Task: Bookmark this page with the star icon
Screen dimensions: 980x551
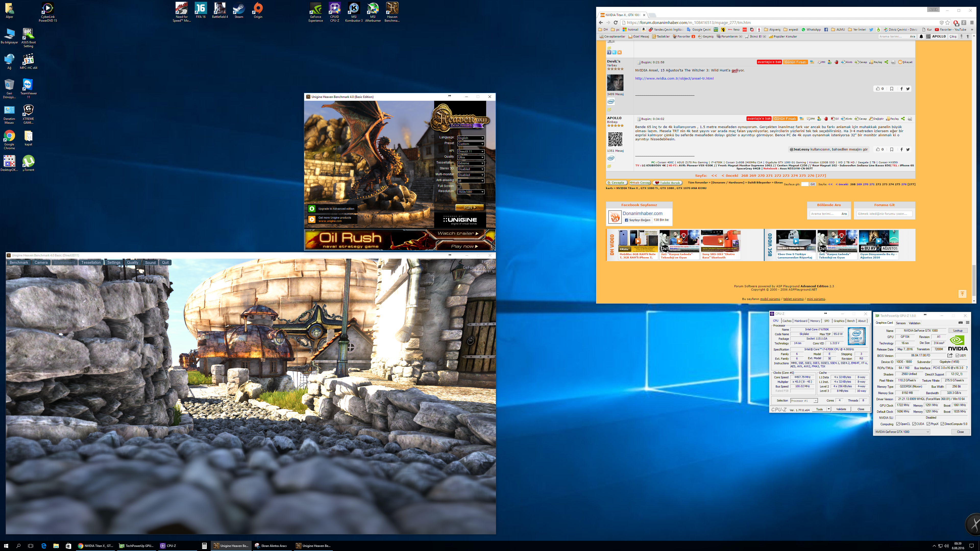Action: coord(948,22)
